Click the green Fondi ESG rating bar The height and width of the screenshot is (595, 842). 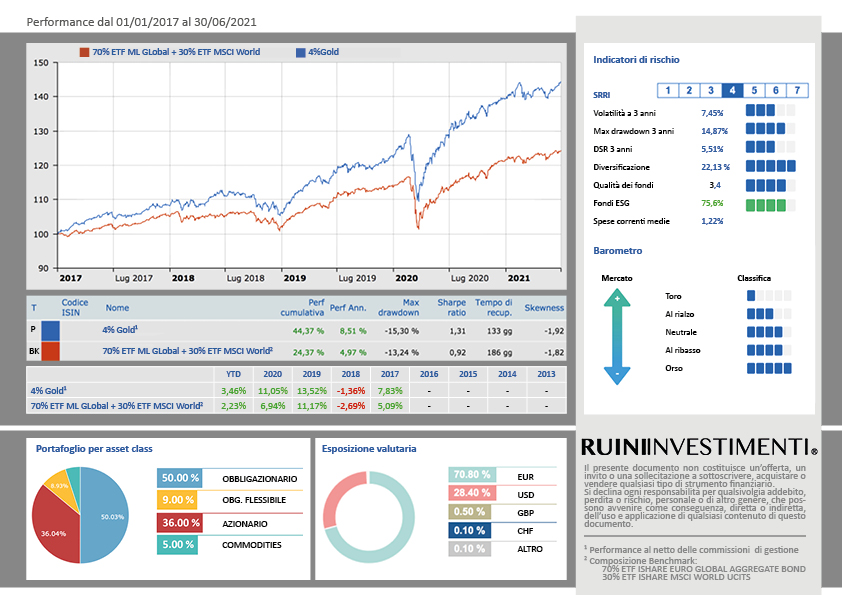(x=771, y=205)
